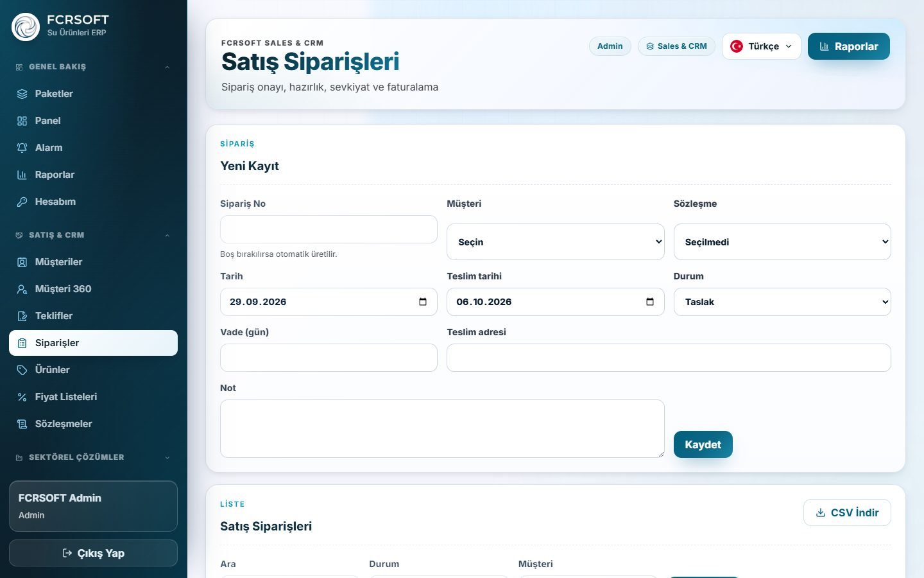Open the Teslim tarihi calendar picker icon

point(650,302)
